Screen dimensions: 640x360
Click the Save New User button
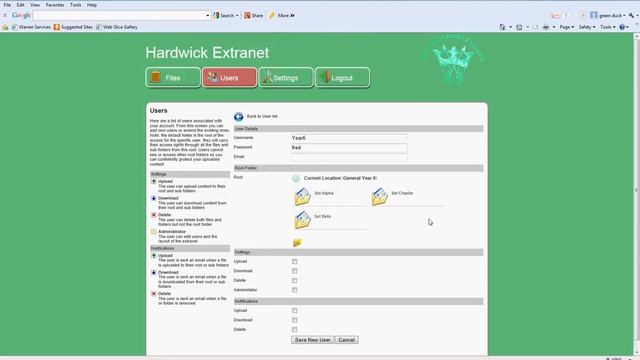[x=313, y=340]
